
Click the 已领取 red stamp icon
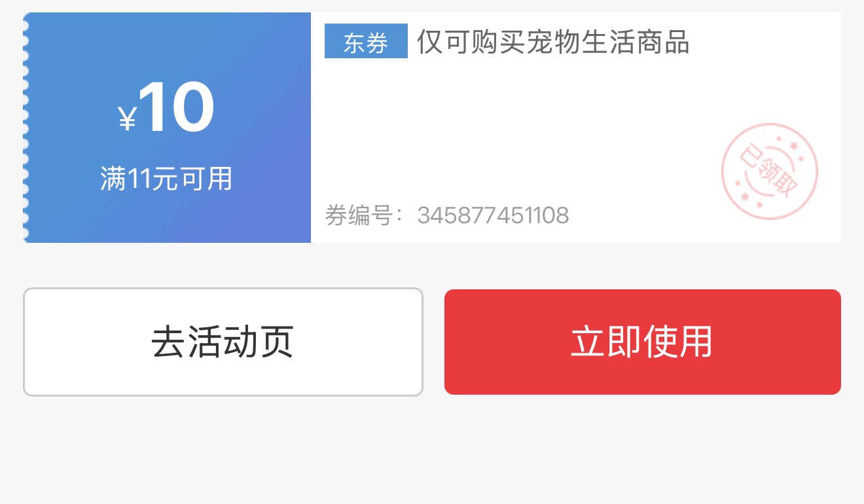coord(770,171)
